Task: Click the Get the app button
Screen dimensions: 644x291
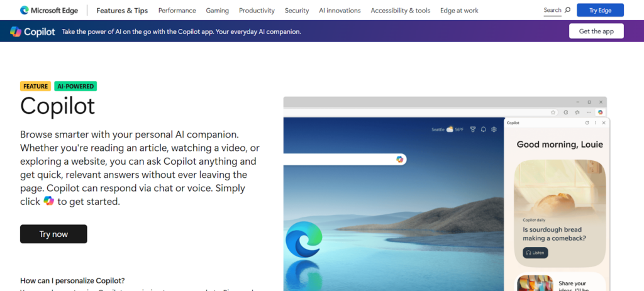Action: (596, 31)
